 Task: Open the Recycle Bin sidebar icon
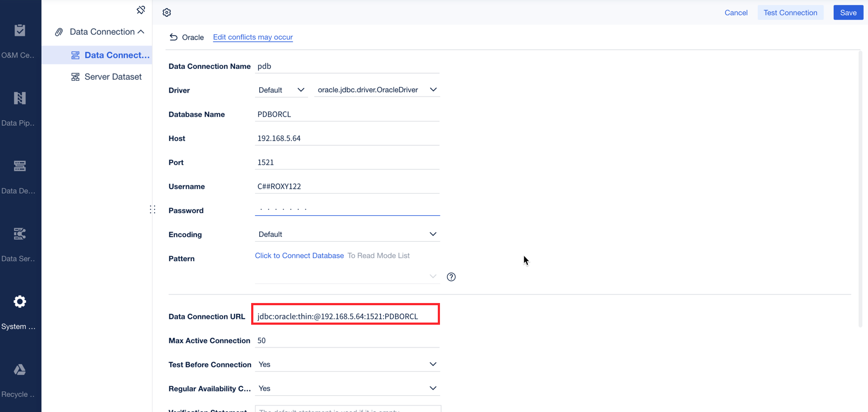(x=20, y=370)
